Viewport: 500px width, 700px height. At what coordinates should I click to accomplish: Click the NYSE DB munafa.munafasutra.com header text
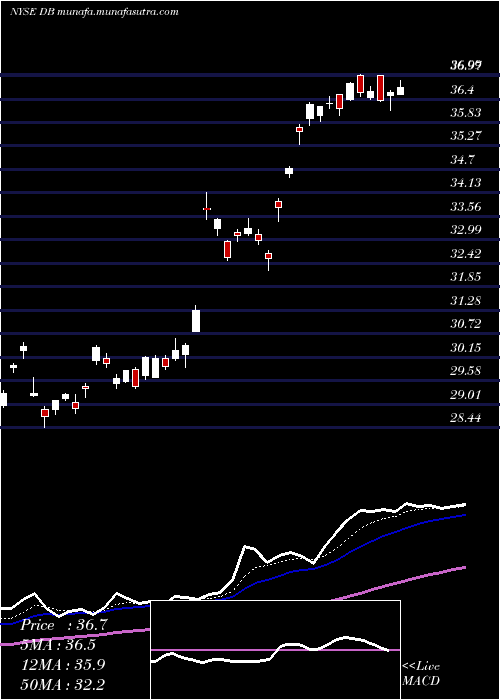coord(94,12)
